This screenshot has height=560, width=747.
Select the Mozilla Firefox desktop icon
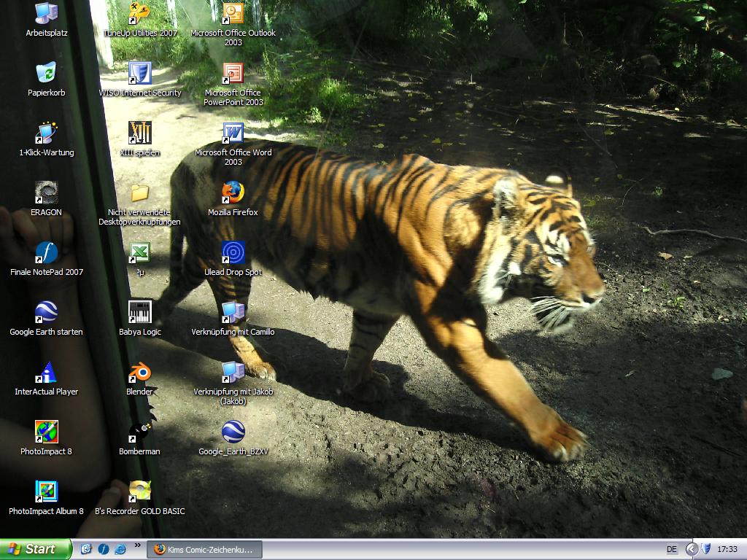233,193
